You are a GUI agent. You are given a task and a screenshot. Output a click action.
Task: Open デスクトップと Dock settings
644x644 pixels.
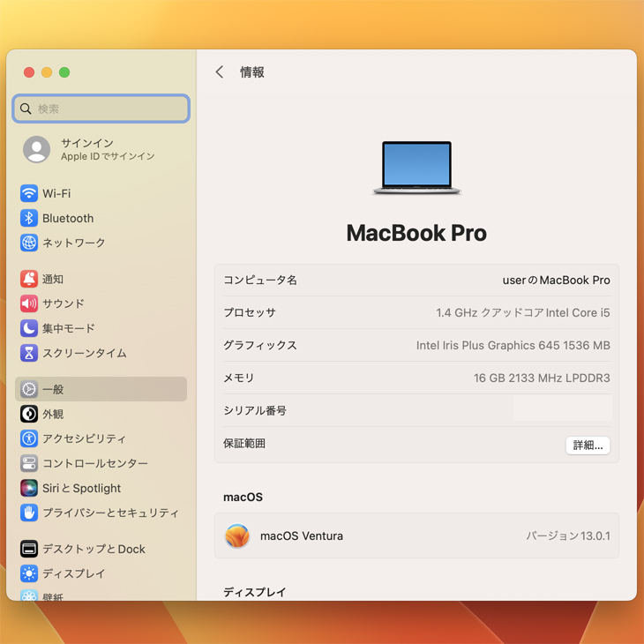(94, 549)
